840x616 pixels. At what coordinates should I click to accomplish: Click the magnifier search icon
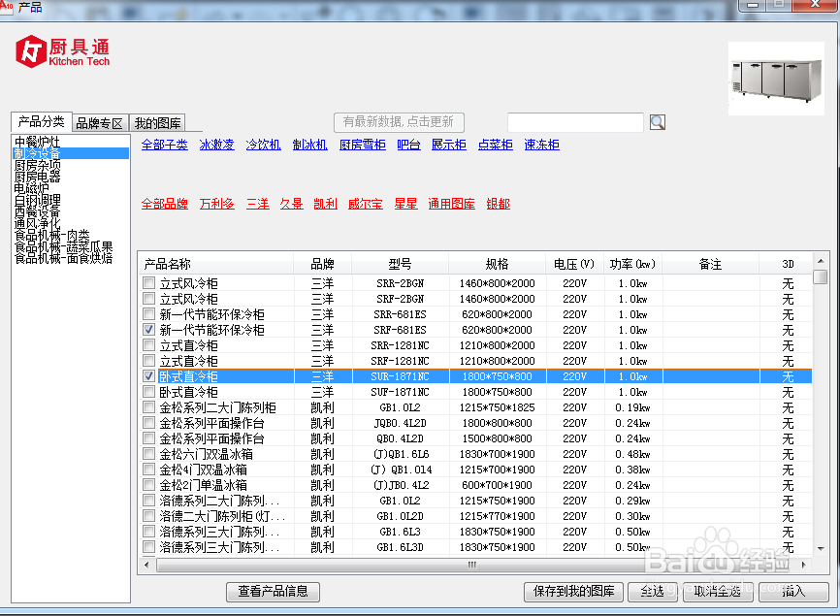click(658, 122)
